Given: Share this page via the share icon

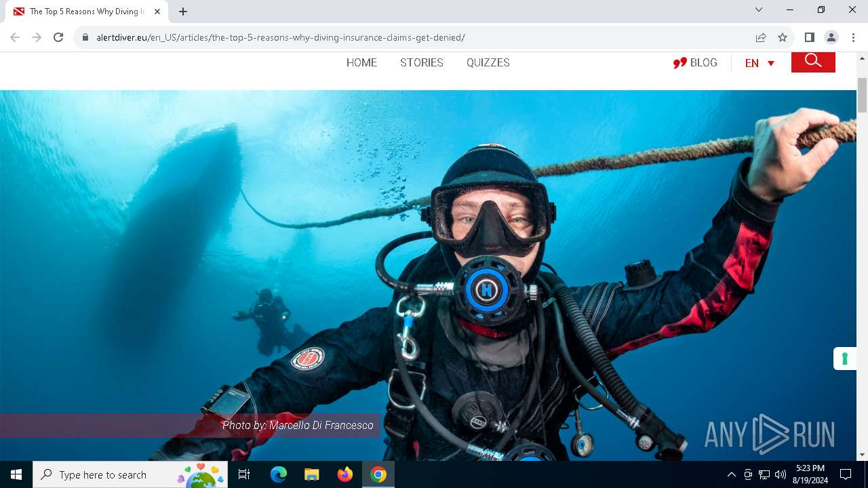Looking at the screenshot, I should click(761, 37).
